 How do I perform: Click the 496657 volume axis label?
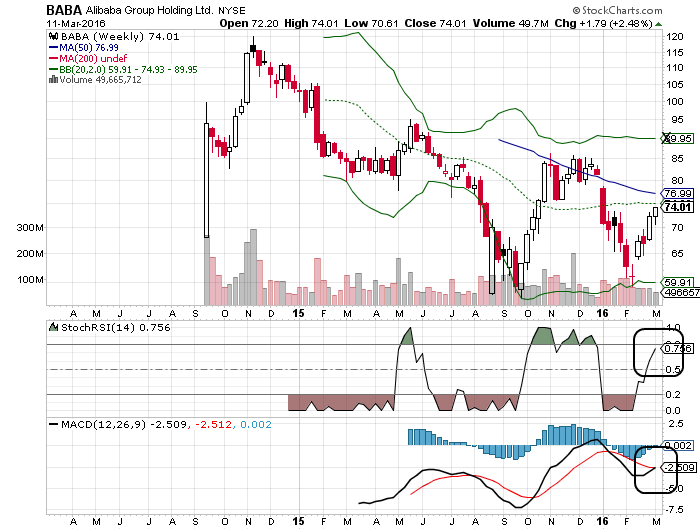(681, 292)
